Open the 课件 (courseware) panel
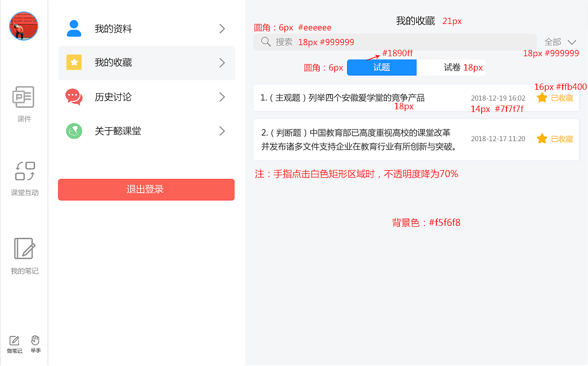The image size is (588, 366). pyautogui.click(x=24, y=102)
